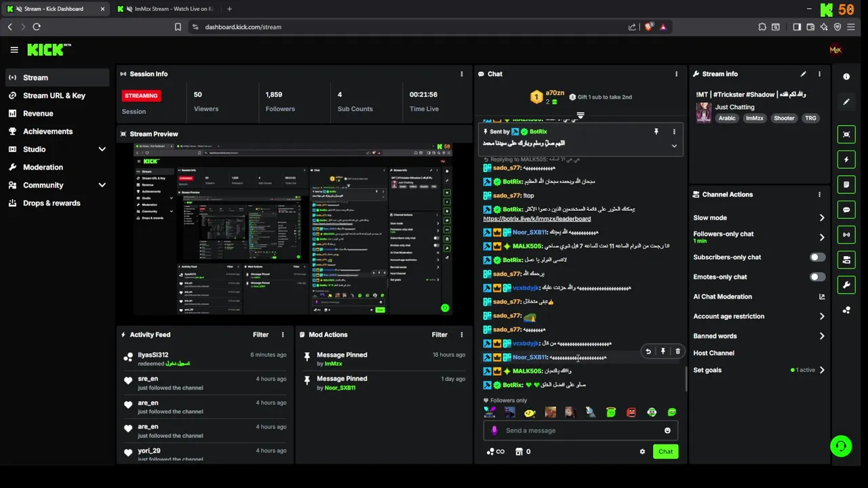Screen dimensions: 868x488
Task: Open Set goals chevron
Action: (x=822, y=370)
